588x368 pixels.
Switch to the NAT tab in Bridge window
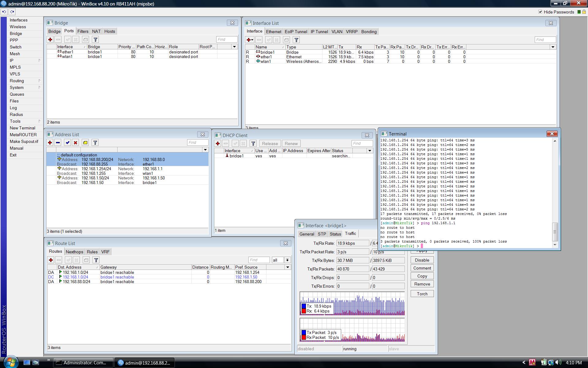coord(96,31)
